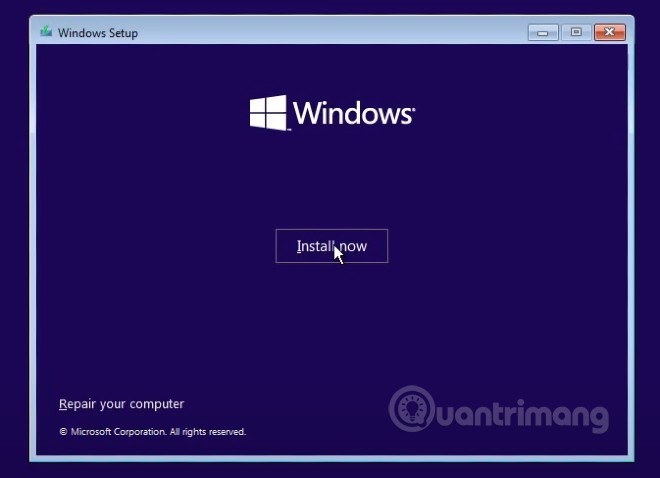
Task: Click empty title bar area beside Windows Setup
Action: 330,32
